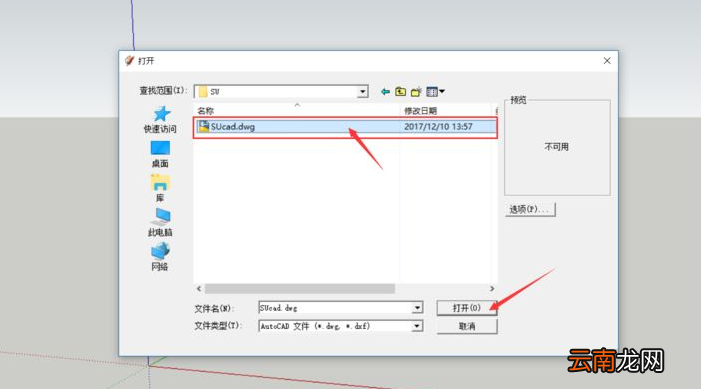Viewport: 701px width, 389px height.
Task: Open Libraries (库) location in sidebar
Action: 160,188
